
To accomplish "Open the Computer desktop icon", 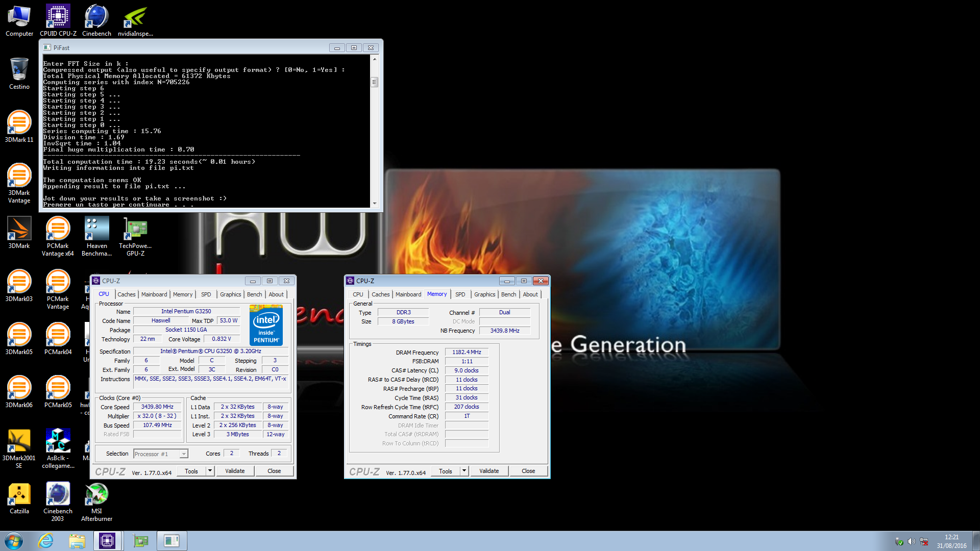I will [19, 20].
